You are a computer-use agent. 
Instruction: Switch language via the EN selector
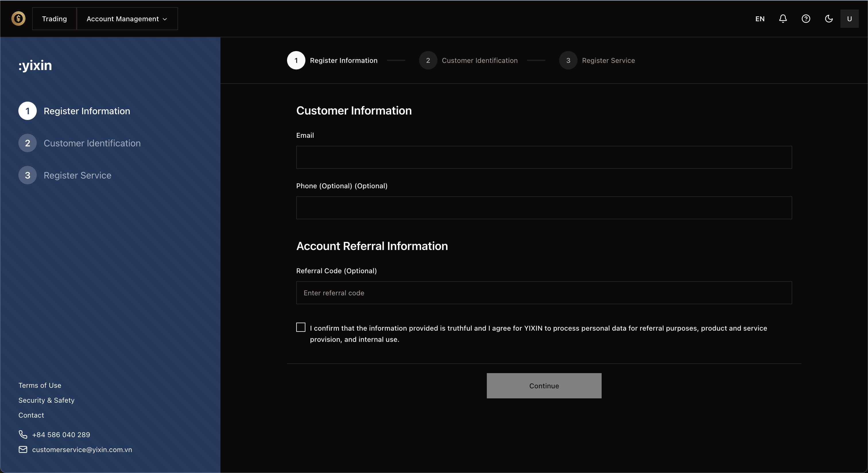coord(759,19)
